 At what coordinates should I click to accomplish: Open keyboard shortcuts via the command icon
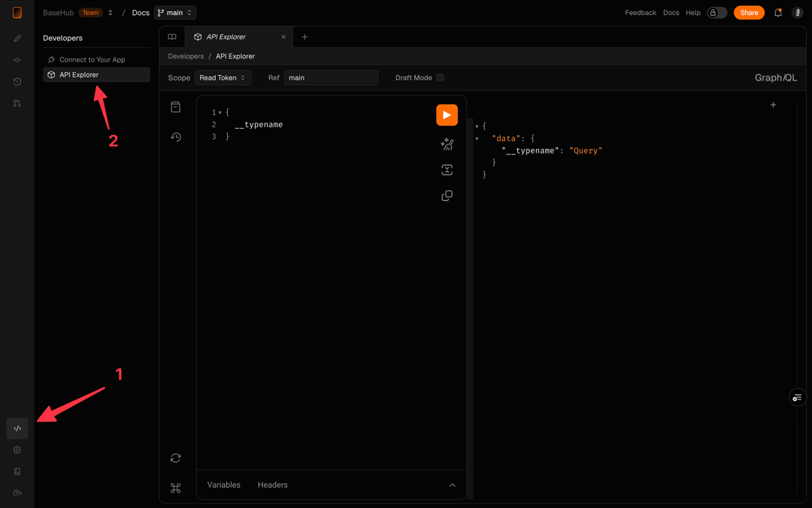tap(175, 487)
